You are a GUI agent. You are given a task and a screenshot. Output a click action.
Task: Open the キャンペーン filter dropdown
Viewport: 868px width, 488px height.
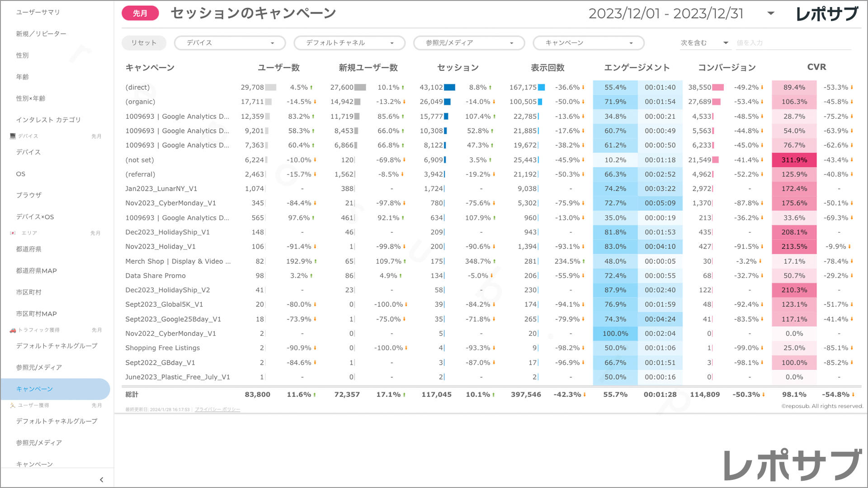588,43
